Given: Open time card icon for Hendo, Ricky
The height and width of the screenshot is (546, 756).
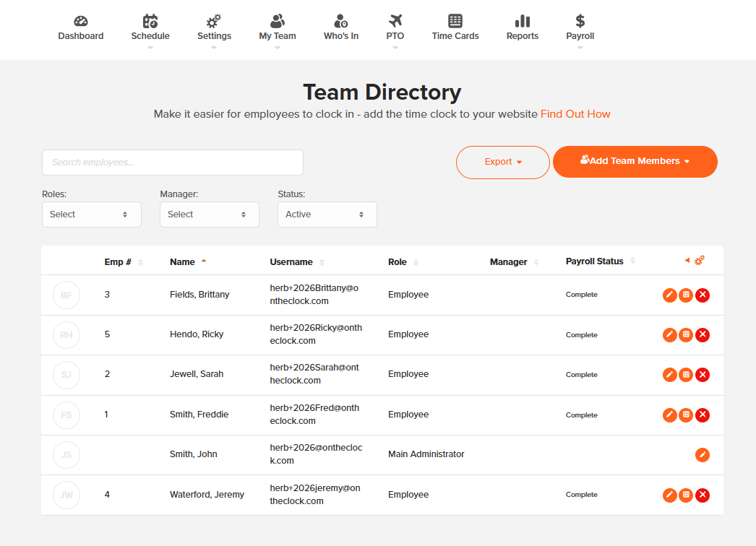Looking at the screenshot, I should [686, 334].
